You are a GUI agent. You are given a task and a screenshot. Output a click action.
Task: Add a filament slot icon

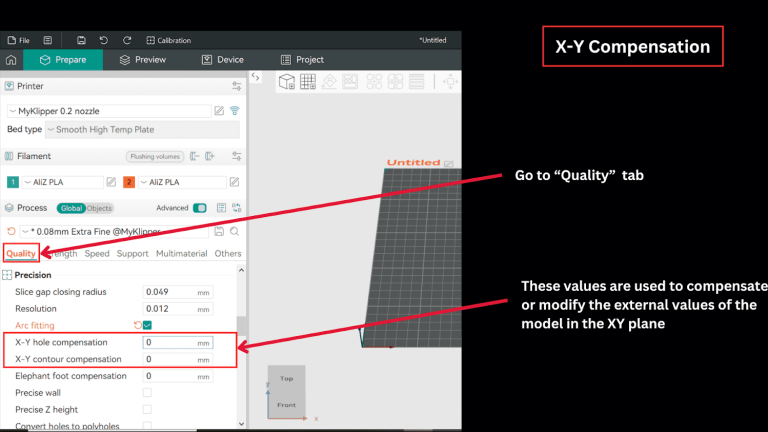tap(210, 156)
